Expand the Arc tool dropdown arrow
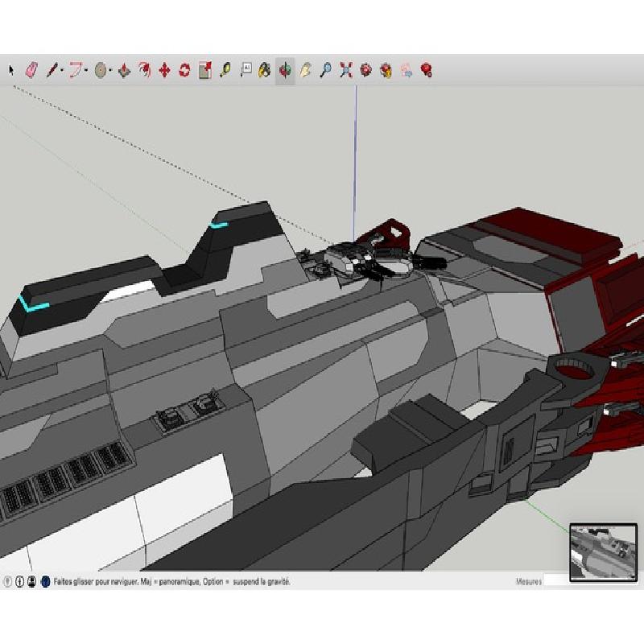The width and height of the screenshot is (644, 644). click(86, 71)
